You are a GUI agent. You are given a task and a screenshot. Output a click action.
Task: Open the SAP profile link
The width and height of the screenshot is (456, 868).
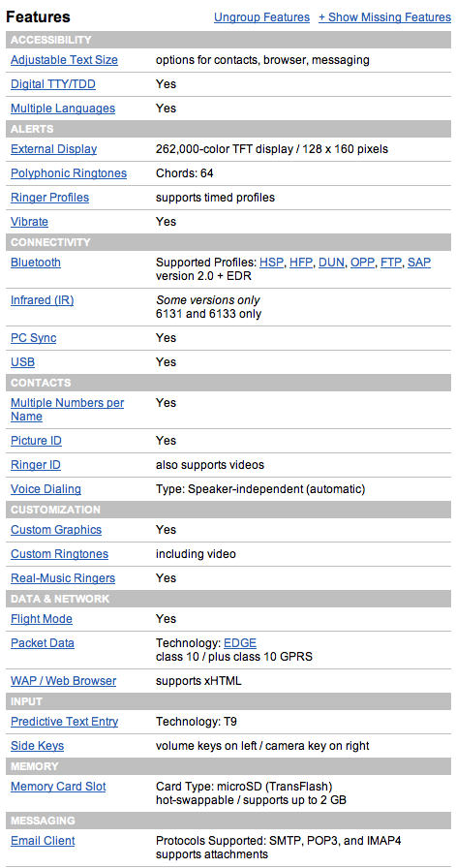coord(419,263)
